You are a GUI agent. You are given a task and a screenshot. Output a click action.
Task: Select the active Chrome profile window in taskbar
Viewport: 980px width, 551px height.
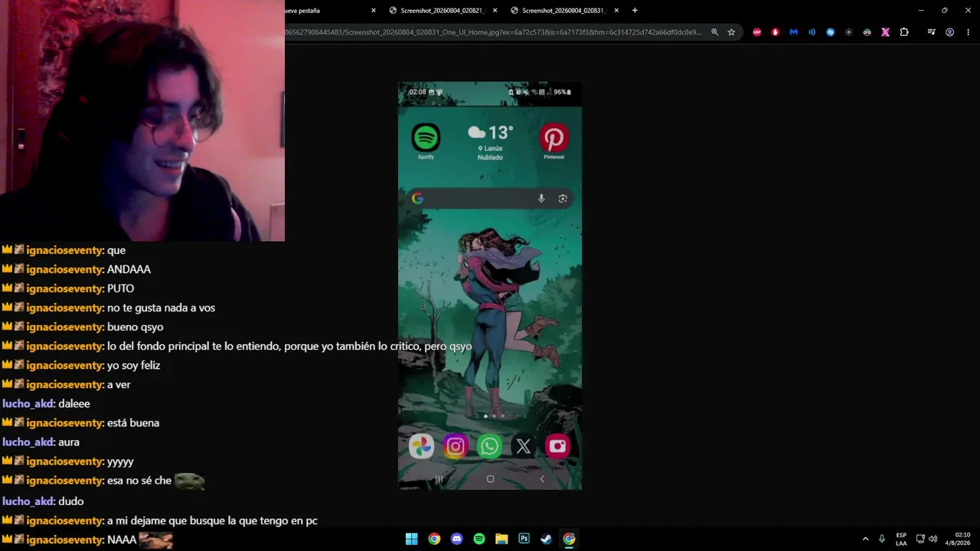click(569, 539)
